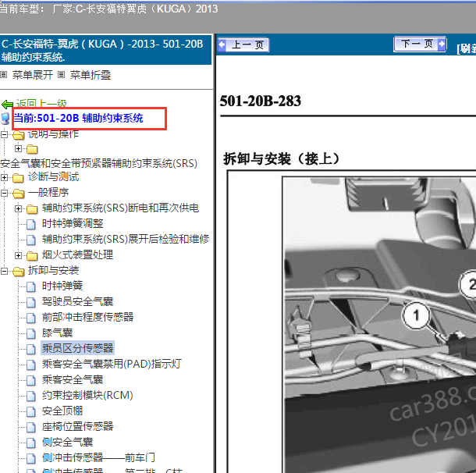Screen dimensions: 476x473
Task: Click page icon beside 前部冲击程度传感器
Action: coord(31,318)
